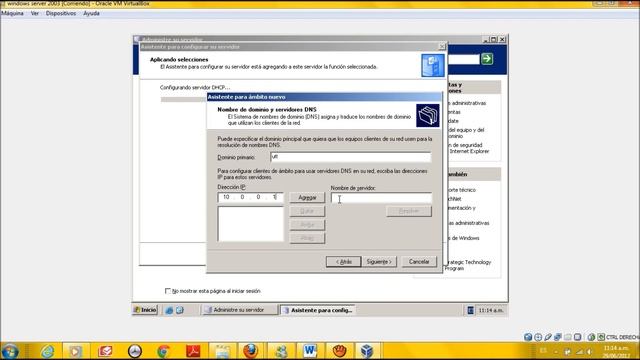Open the Ayuda menu

91,13
